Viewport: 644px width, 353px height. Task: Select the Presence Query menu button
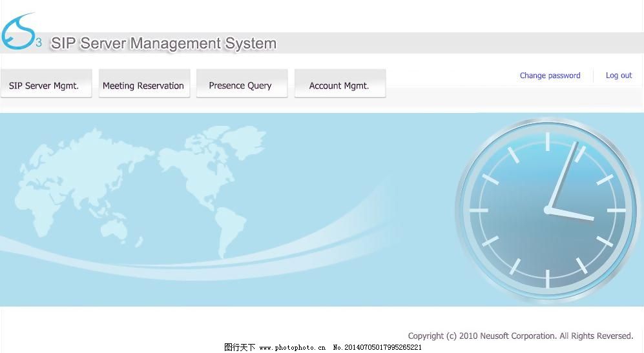pos(241,85)
